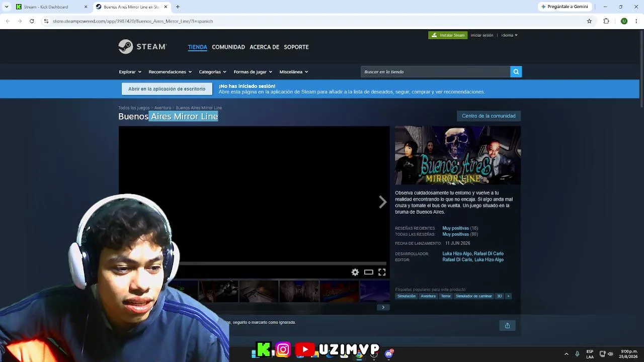Click the video progress bar
Viewport: 644px width, 362px height.
tap(282, 263)
